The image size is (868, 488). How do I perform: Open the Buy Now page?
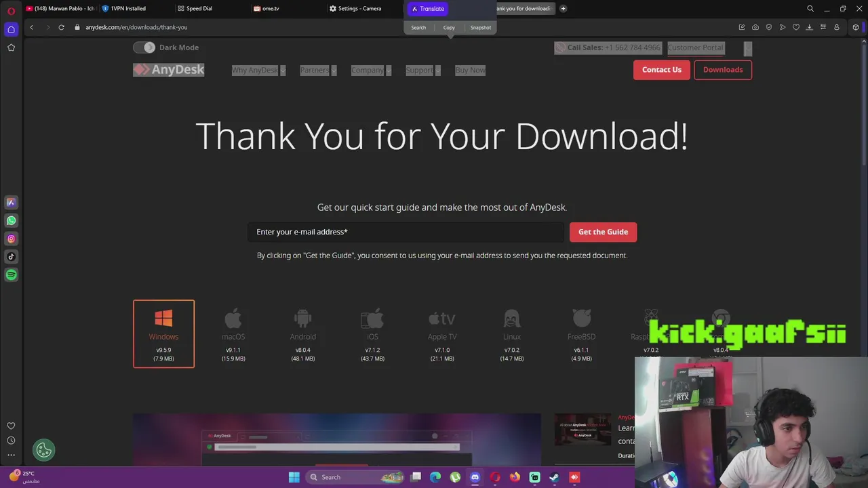click(x=470, y=70)
